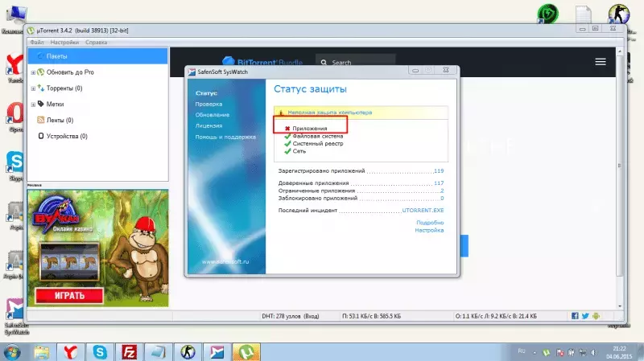
Task: Open Counter-Strike from the taskbar
Action: pyautogui.click(x=188, y=352)
